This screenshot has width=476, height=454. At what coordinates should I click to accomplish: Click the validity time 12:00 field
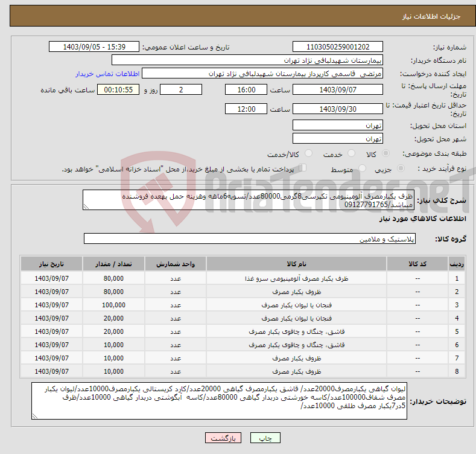[x=246, y=109]
